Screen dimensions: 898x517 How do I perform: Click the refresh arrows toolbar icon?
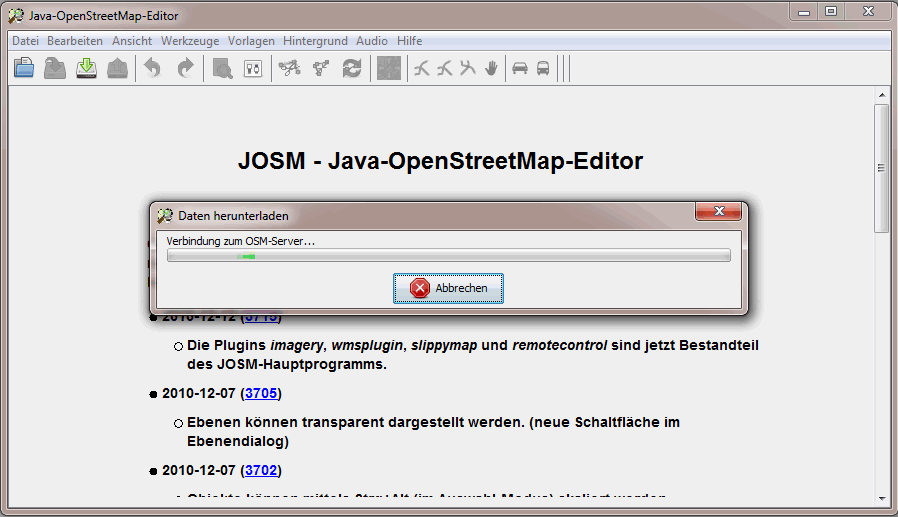pos(352,68)
